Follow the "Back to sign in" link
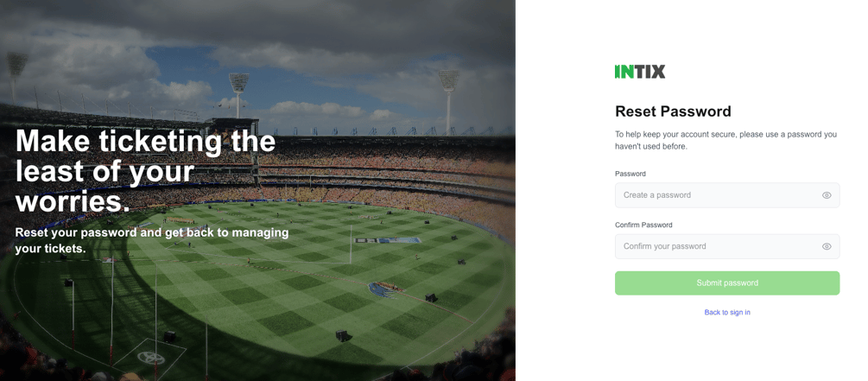The width and height of the screenshot is (868, 381). pos(727,312)
